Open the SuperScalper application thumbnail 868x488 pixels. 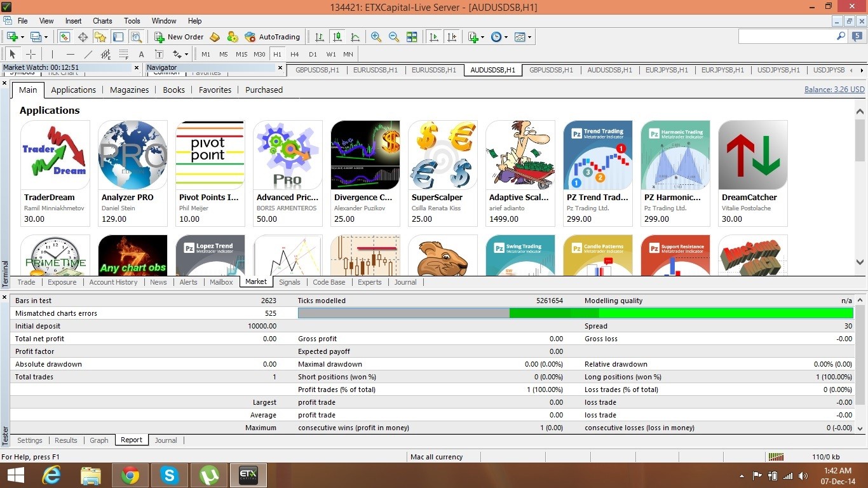pos(443,156)
